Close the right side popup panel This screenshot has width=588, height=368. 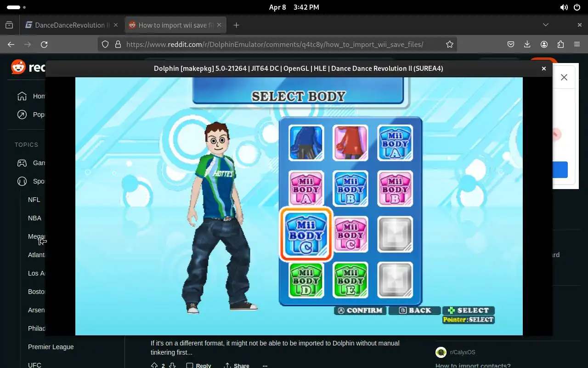pos(564,77)
